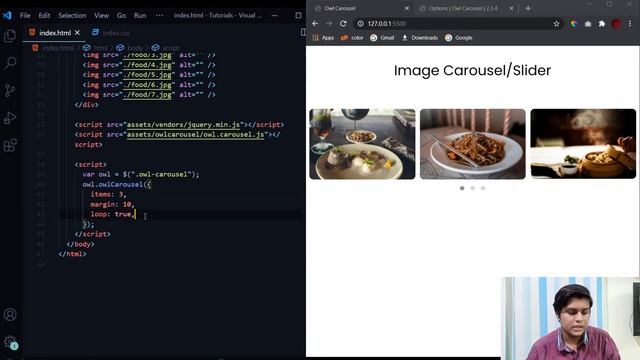
Task: Open the View menu
Action: [x=101, y=16]
